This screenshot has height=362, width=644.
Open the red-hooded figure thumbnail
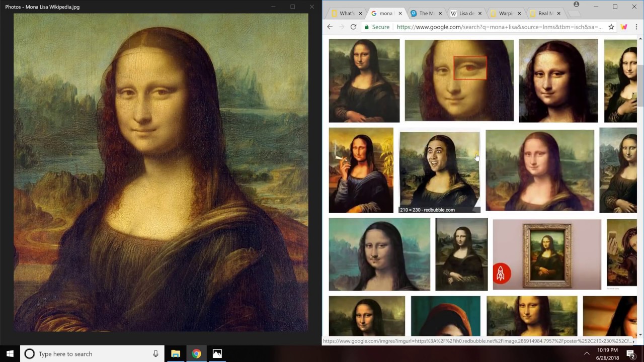coord(446,316)
